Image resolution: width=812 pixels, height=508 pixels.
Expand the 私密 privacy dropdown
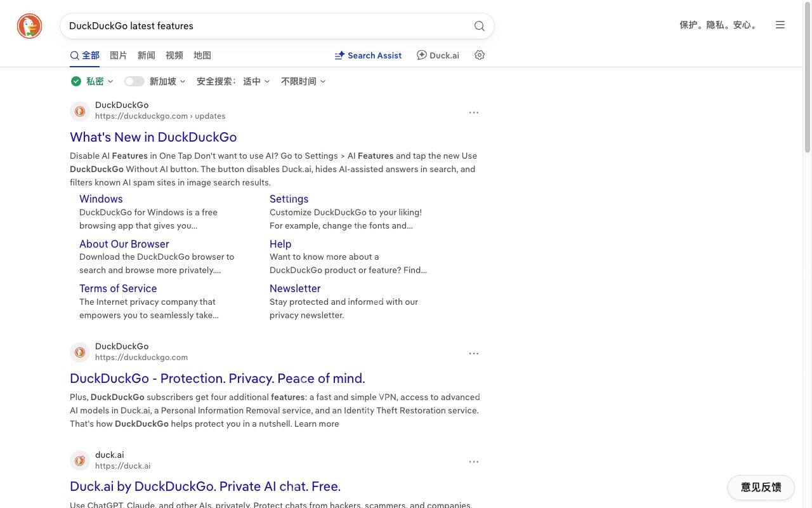click(x=100, y=81)
